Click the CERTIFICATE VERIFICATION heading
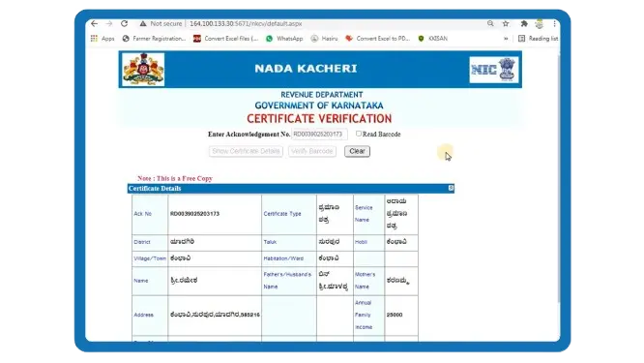Image resolution: width=644 pixels, height=363 pixels. click(x=319, y=119)
